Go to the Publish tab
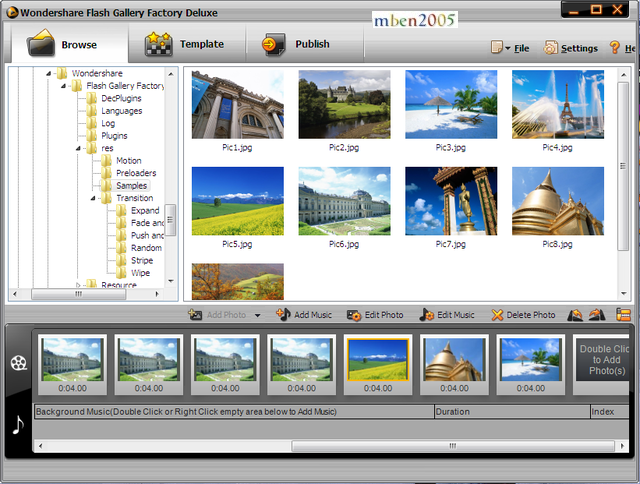 304,43
